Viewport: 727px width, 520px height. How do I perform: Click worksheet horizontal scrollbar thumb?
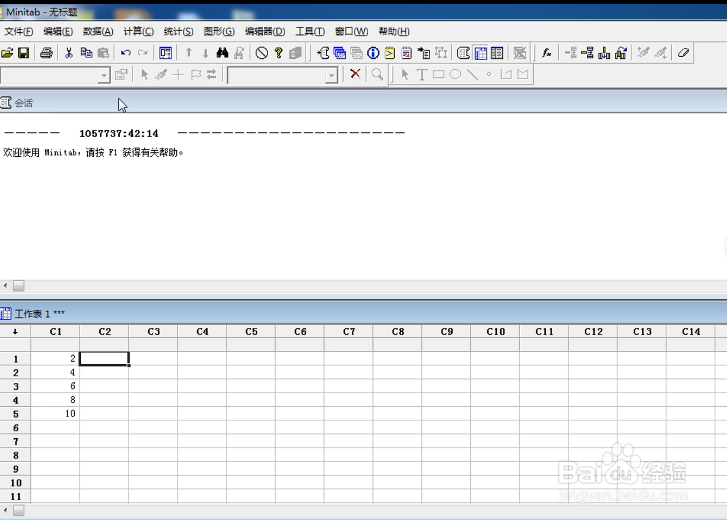pos(19,511)
